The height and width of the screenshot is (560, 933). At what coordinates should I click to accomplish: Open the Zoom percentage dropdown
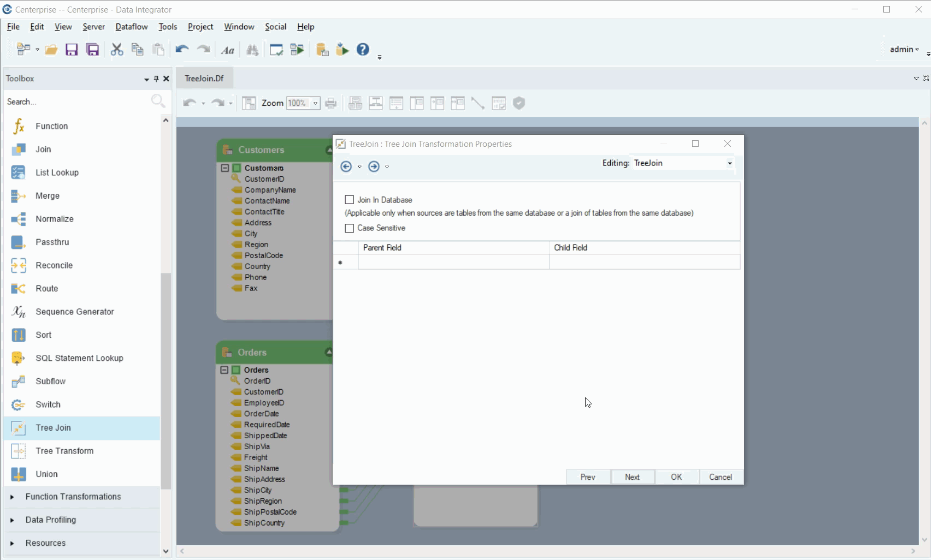[315, 103]
